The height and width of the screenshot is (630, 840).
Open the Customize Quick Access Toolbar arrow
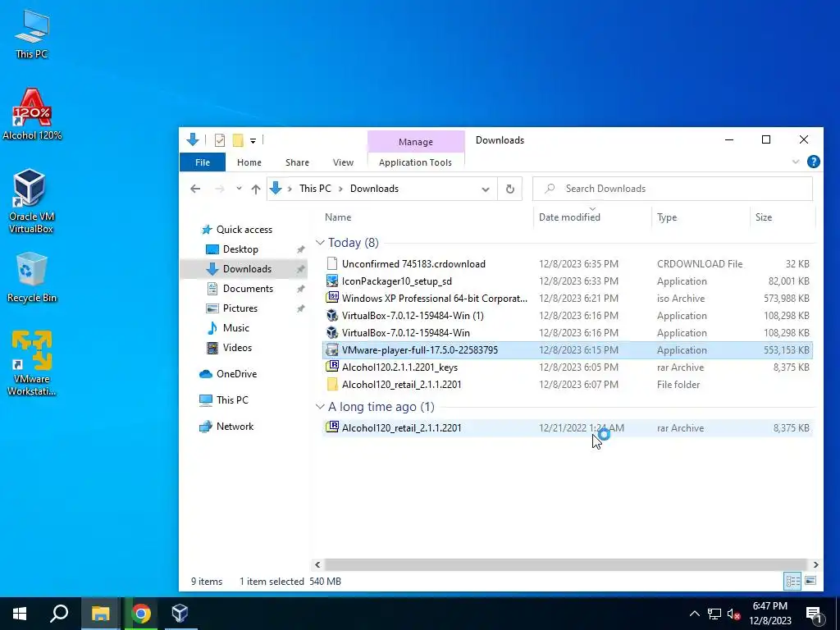[x=253, y=141]
